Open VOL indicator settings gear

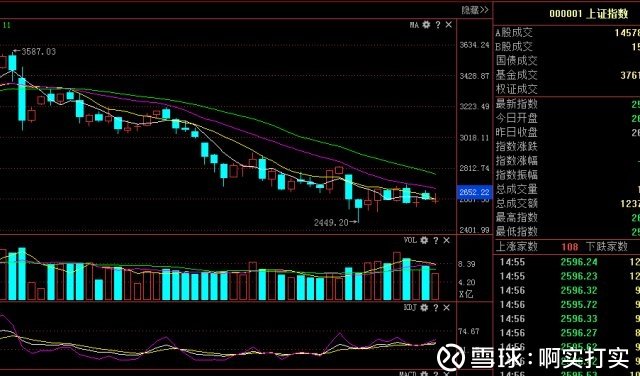pyautogui.click(x=424, y=240)
